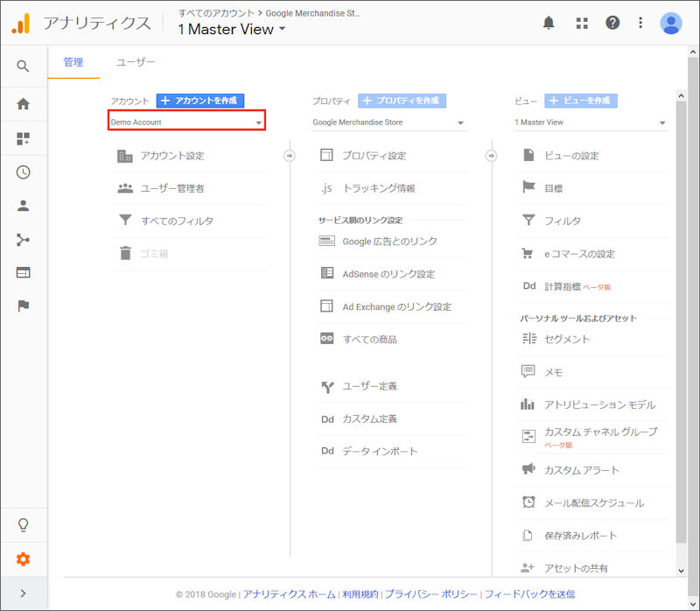Open the Google apps grid
Viewport: 700px width, 611px height.
pos(582,23)
